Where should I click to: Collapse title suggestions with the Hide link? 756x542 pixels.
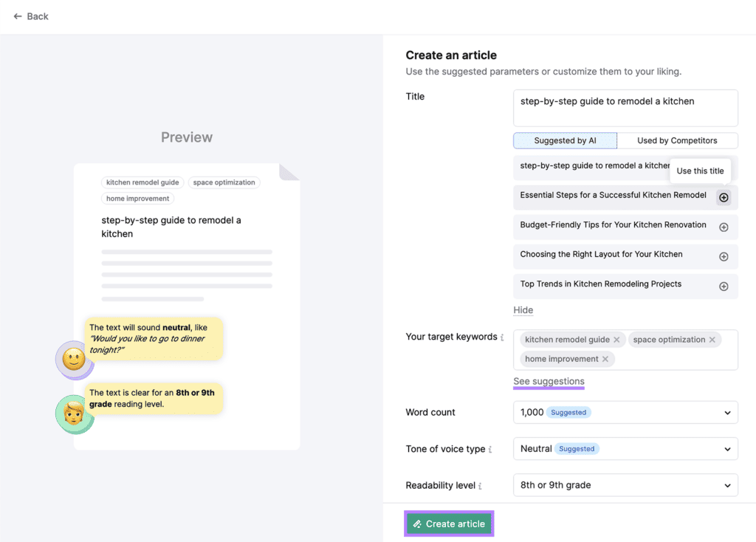523,310
